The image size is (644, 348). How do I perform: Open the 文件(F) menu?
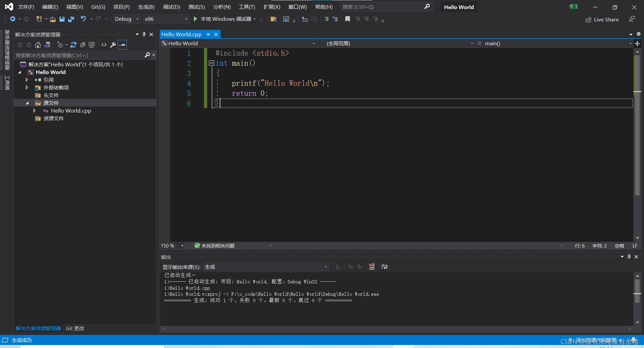click(x=26, y=7)
